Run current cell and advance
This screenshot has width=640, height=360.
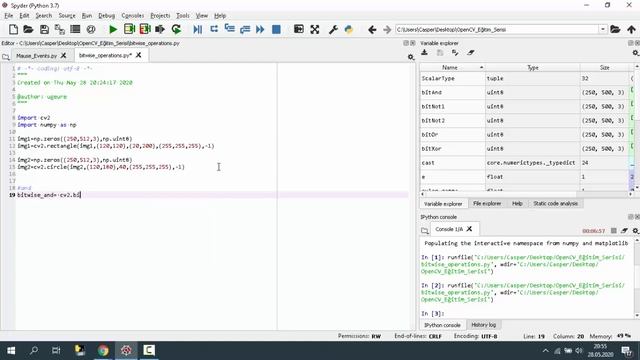coord(145,29)
